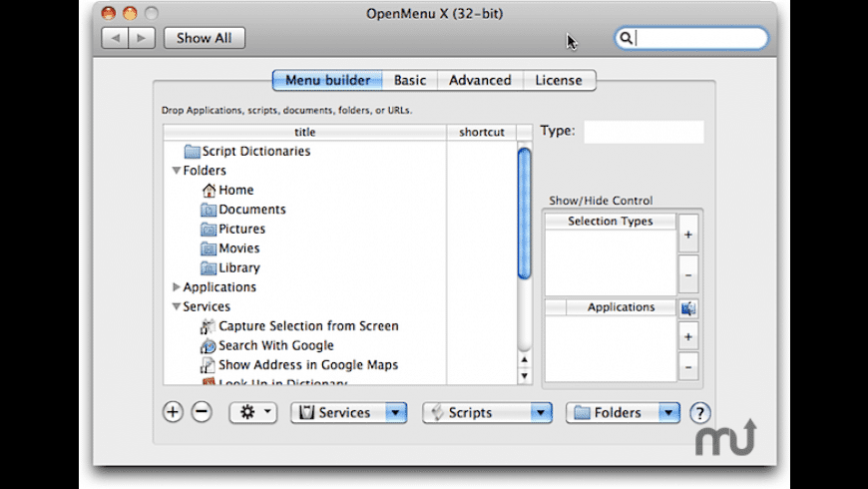Click the Script Dictionaries folder icon
Viewport: 868px width, 489px height.
193,151
